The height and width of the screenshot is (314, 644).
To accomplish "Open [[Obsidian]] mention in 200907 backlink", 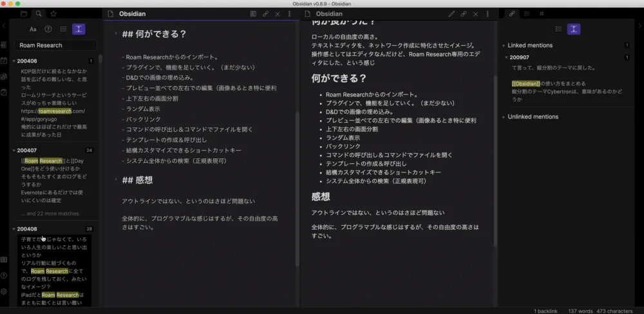I will [526, 83].
